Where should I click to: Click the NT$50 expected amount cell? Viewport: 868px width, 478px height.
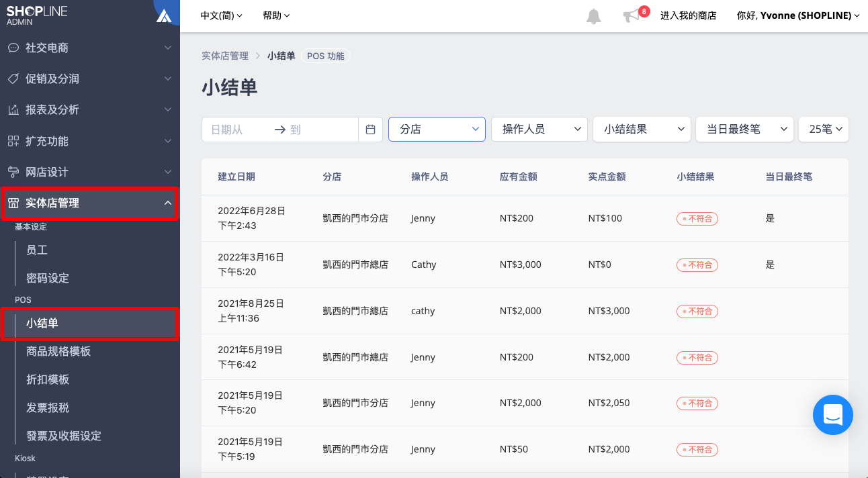[514, 449]
